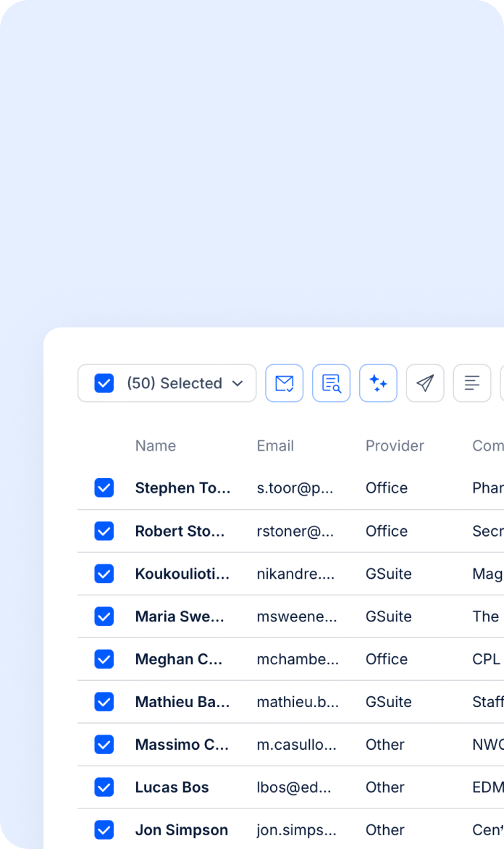Screen dimensions: 504x849
Task: Uncheck the Koukoulioti... row checkbox
Action: pyautogui.click(x=104, y=574)
